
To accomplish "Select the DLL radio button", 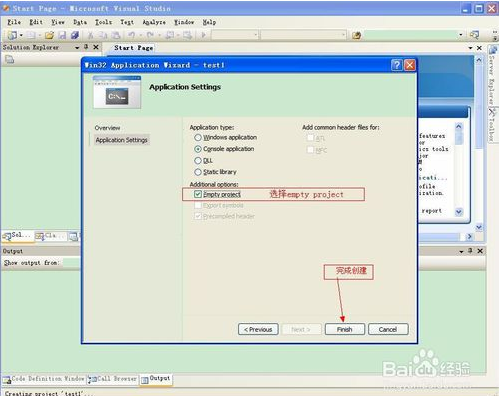I will [198, 161].
